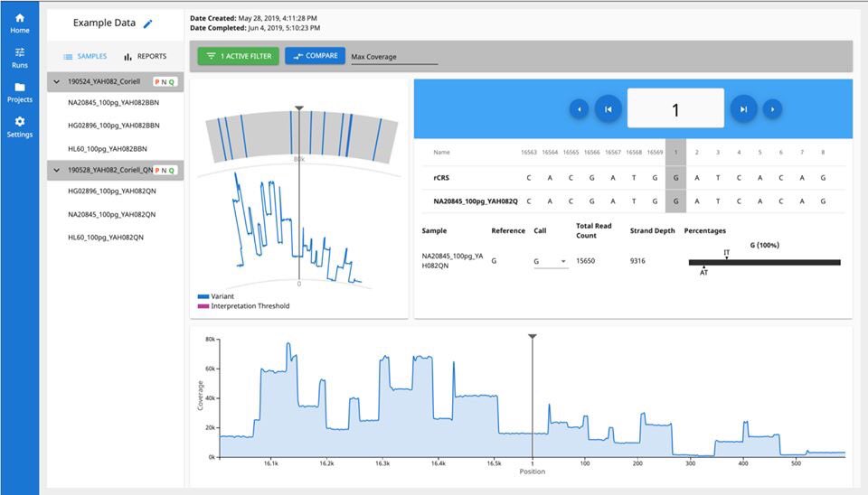Click position 16569 in sequence header
Screen dimensions: 868x495
tap(655, 152)
